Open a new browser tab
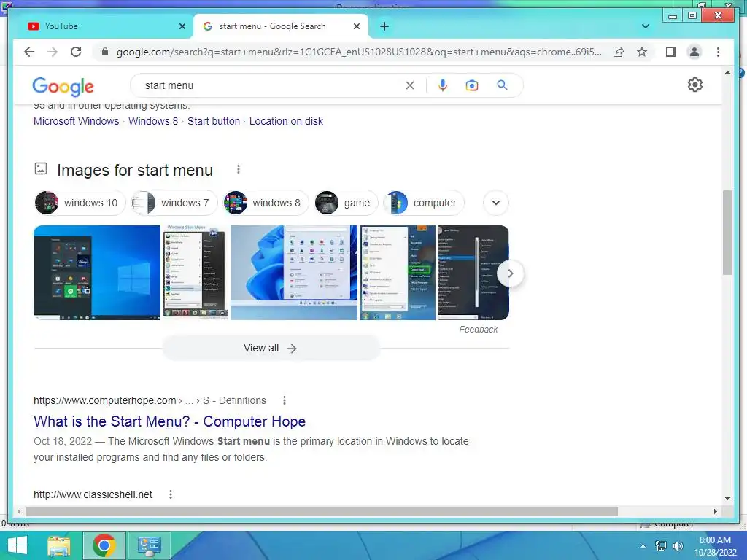The height and width of the screenshot is (560, 747). [x=384, y=26]
